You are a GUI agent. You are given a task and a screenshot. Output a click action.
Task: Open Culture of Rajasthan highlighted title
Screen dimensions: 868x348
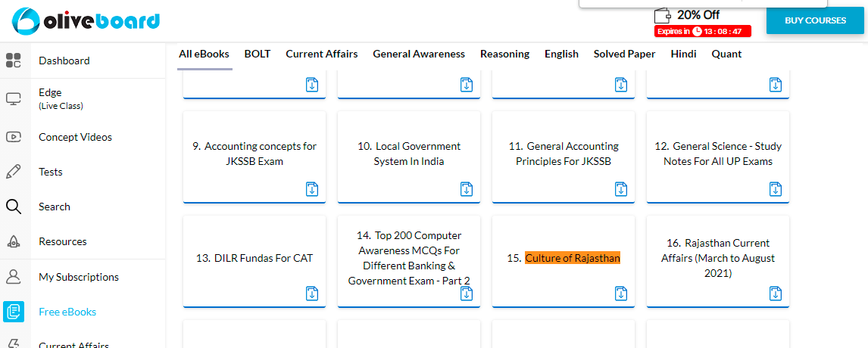pos(573,259)
